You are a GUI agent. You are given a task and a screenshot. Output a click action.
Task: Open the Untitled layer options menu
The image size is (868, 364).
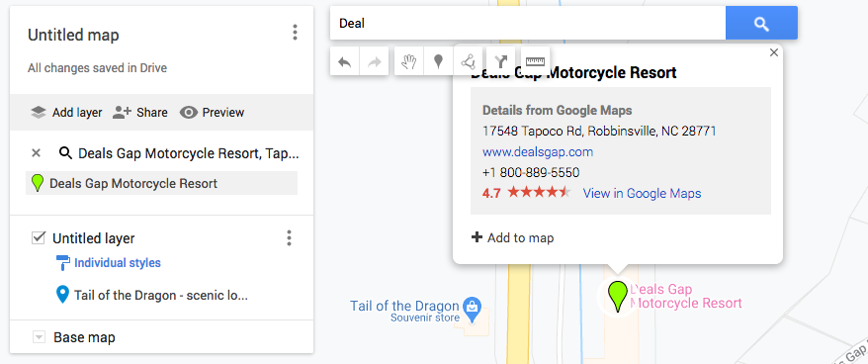tap(289, 238)
